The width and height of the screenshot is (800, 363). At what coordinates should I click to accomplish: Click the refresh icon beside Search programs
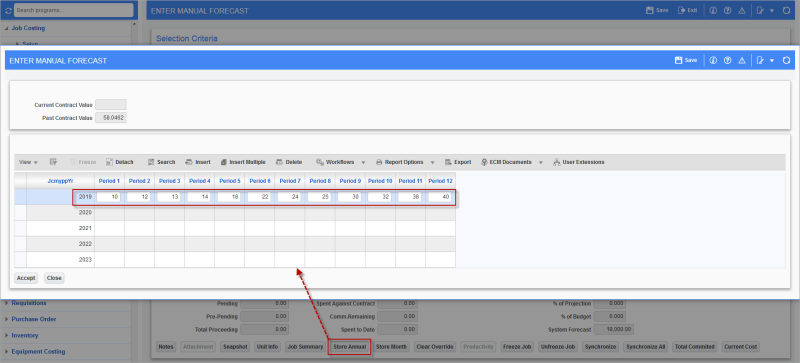8,10
